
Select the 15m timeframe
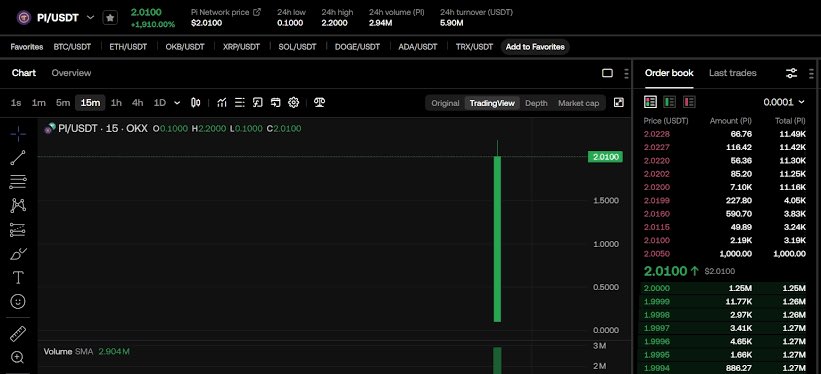tap(90, 103)
